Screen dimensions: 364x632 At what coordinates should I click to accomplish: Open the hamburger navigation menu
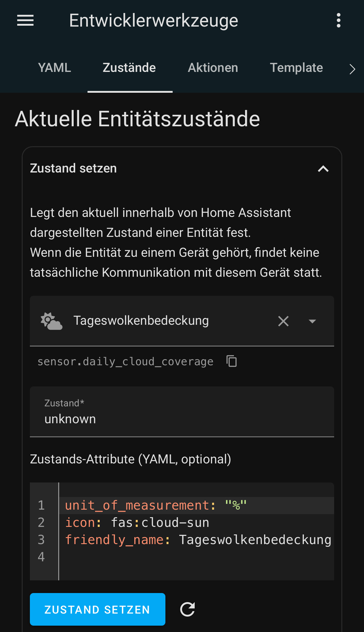pyautogui.click(x=25, y=21)
